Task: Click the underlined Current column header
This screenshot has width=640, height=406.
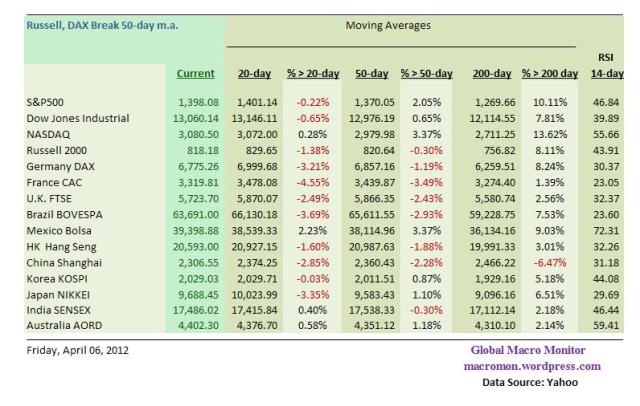Action: coord(195,73)
